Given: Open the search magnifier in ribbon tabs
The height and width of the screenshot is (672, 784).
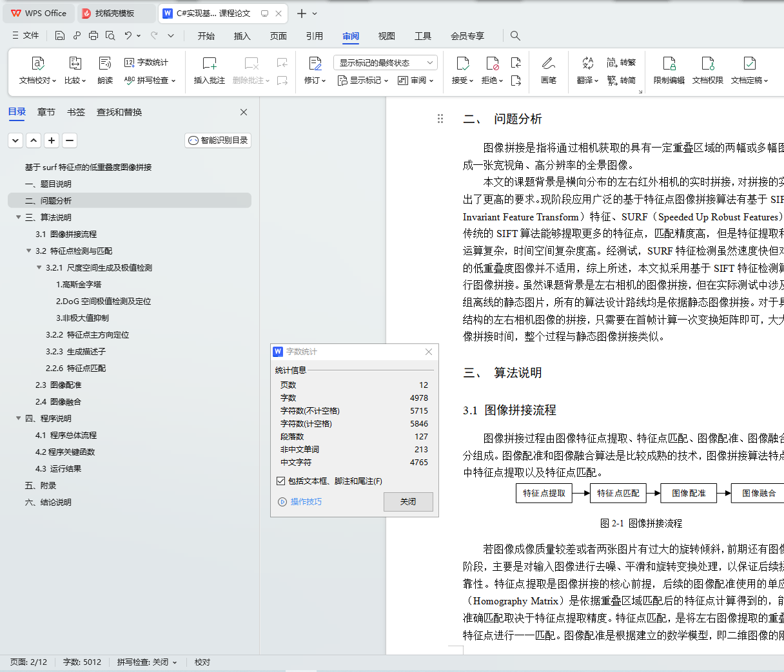Looking at the screenshot, I should click(x=515, y=35).
